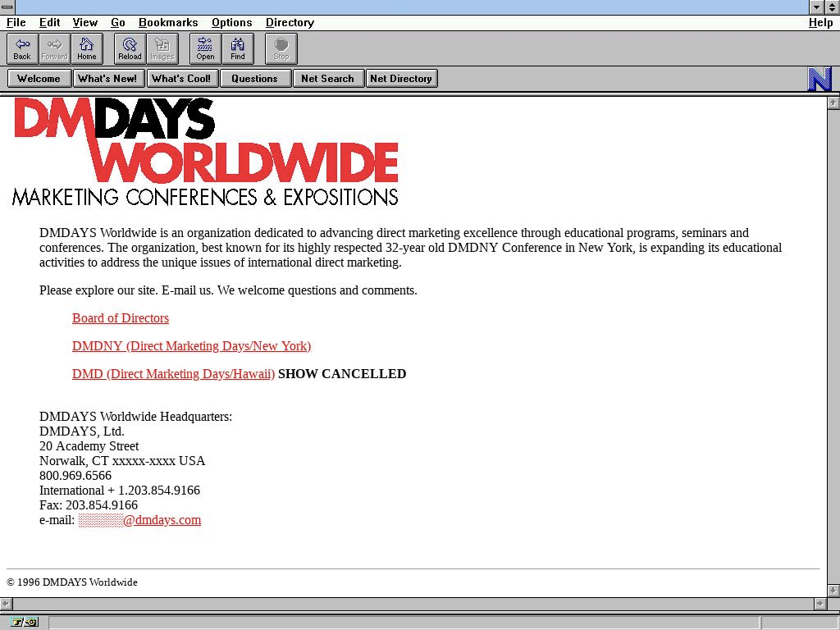Open the Options menu
840x630 pixels.
tap(231, 22)
